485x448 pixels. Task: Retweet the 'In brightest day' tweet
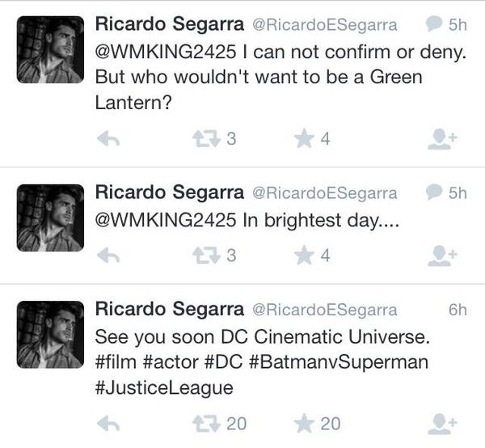pos(204,256)
